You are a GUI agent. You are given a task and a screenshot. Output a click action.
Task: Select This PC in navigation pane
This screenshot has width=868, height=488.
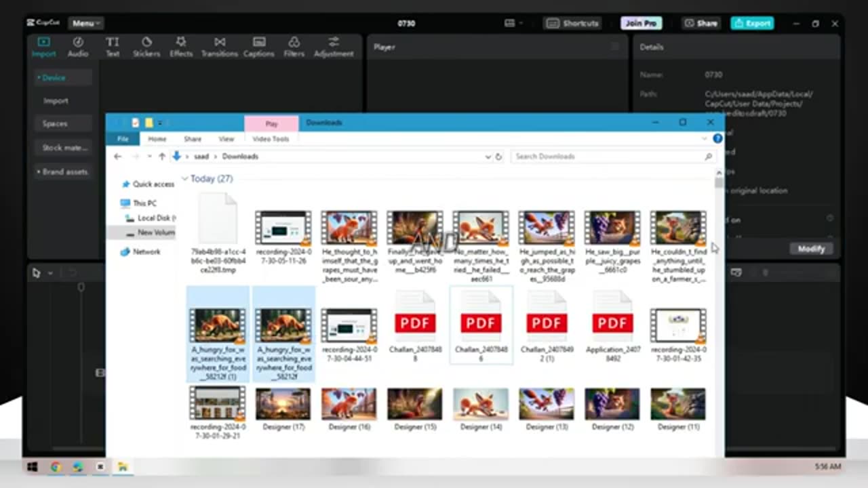tap(139, 203)
